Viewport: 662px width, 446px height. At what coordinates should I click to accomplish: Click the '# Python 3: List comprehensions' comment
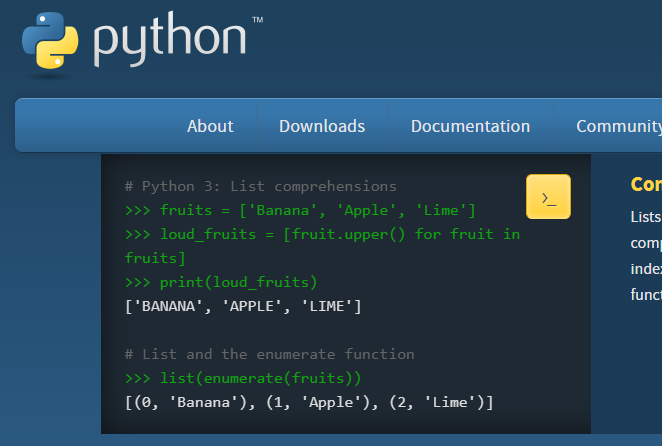[260, 186]
